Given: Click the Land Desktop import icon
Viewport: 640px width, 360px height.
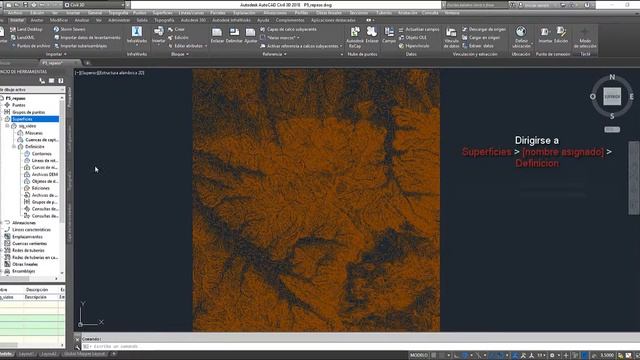Looking at the screenshot, I should click(x=13, y=29).
